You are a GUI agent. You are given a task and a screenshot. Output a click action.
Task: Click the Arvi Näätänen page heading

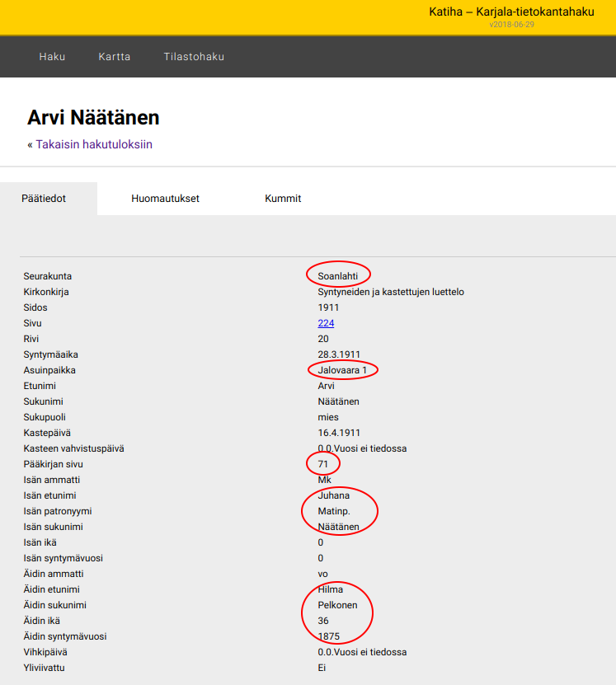click(x=93, y=118)
